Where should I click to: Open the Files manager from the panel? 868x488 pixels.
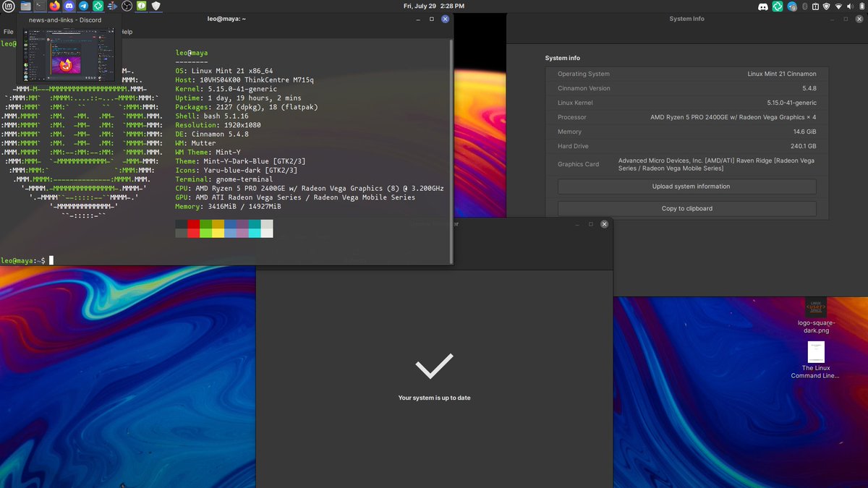click(26, 6)
